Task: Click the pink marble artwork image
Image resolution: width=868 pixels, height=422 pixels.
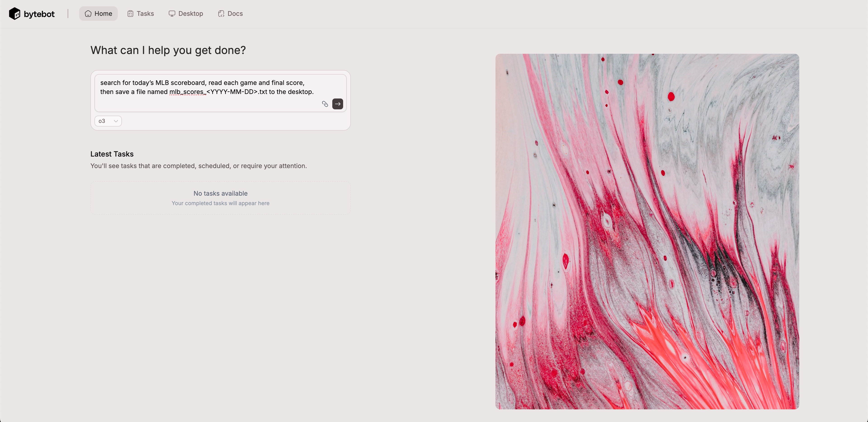Action: coord(647,232)
